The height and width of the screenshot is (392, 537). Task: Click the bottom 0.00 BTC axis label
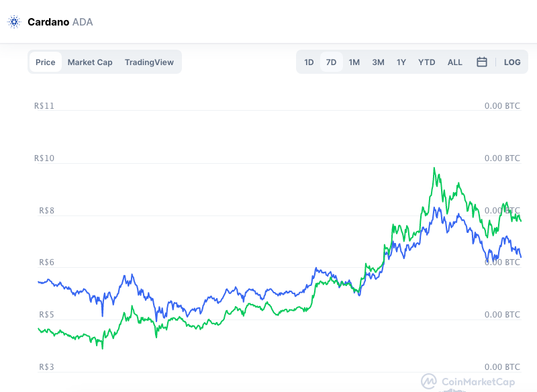(x=502, y=367)
